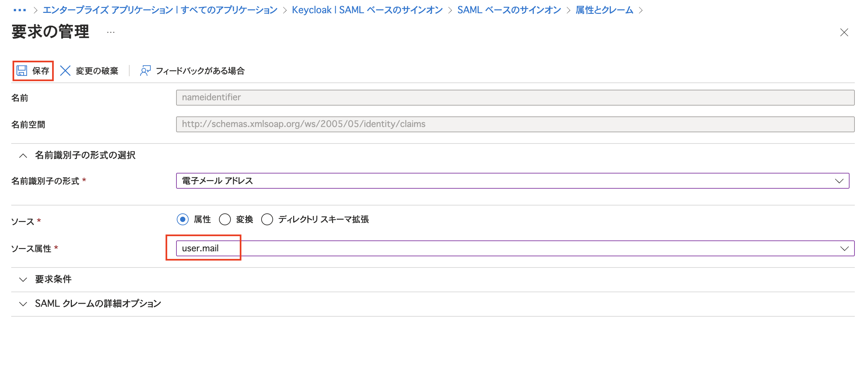868x376 pixels.
Task: Click the ellipsis next to 要求の管理 title
Action: 111,33
